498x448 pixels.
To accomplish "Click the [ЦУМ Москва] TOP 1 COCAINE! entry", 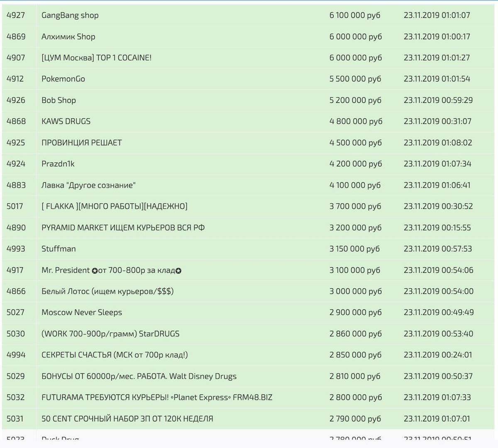I will pos(96,58).
